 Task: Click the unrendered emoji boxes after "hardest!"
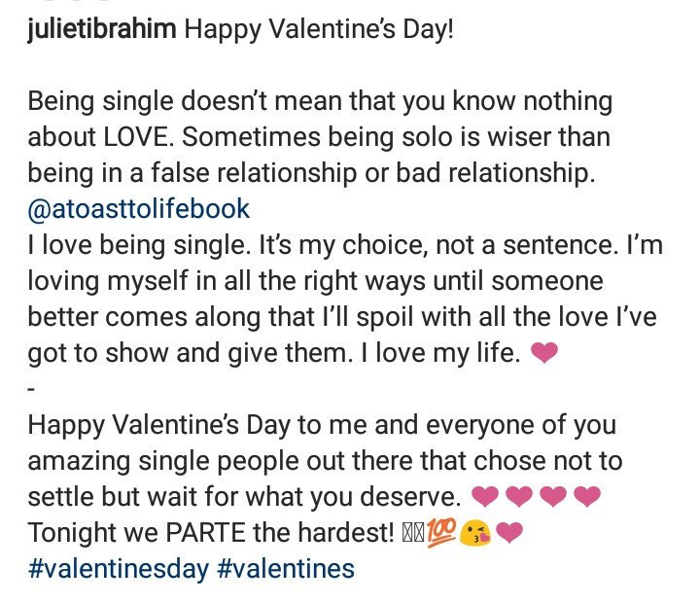click(413, 533)
